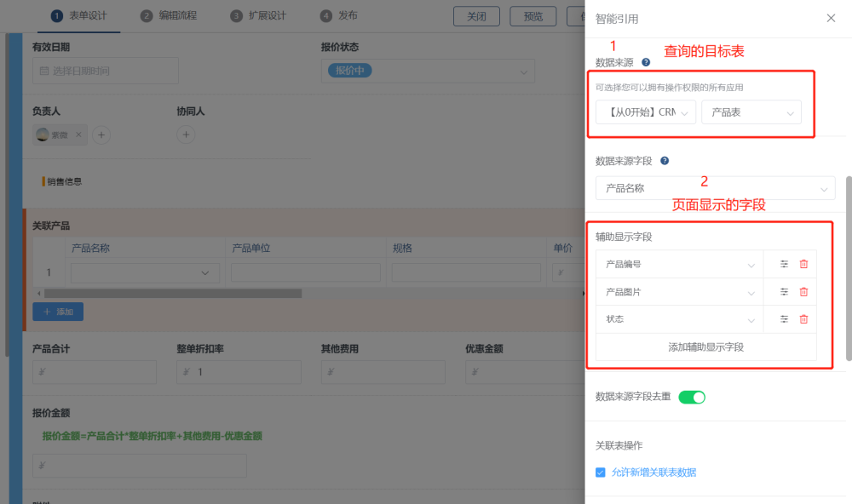The image size is (852, 504).
Task: Open the field settings icon beside 产品图片
Action: (x=783, y=291)
